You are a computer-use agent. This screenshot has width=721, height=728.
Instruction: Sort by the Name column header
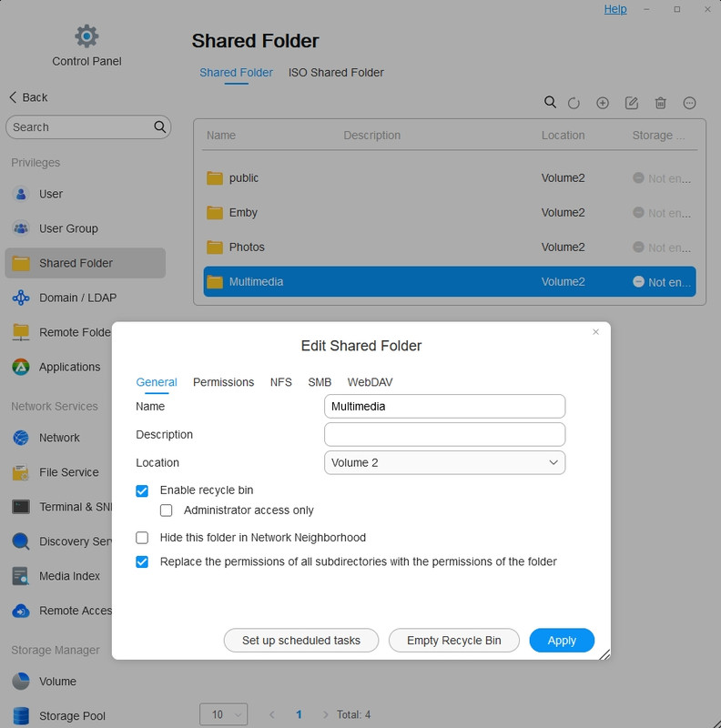(x=221, y=135)
